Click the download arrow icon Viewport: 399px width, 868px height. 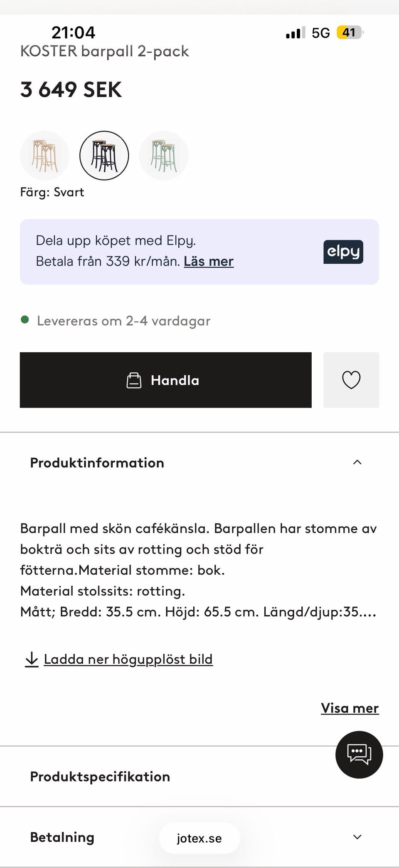32,660
